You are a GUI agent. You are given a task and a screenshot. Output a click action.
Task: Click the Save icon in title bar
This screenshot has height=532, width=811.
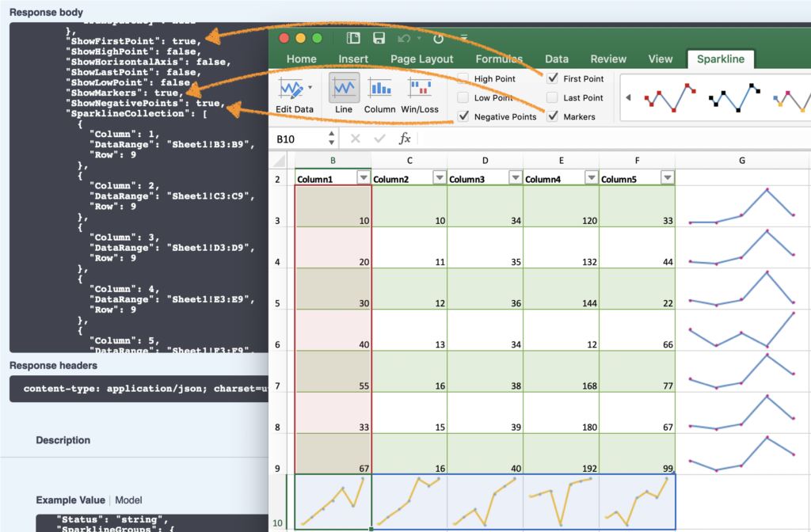point(379,38)
